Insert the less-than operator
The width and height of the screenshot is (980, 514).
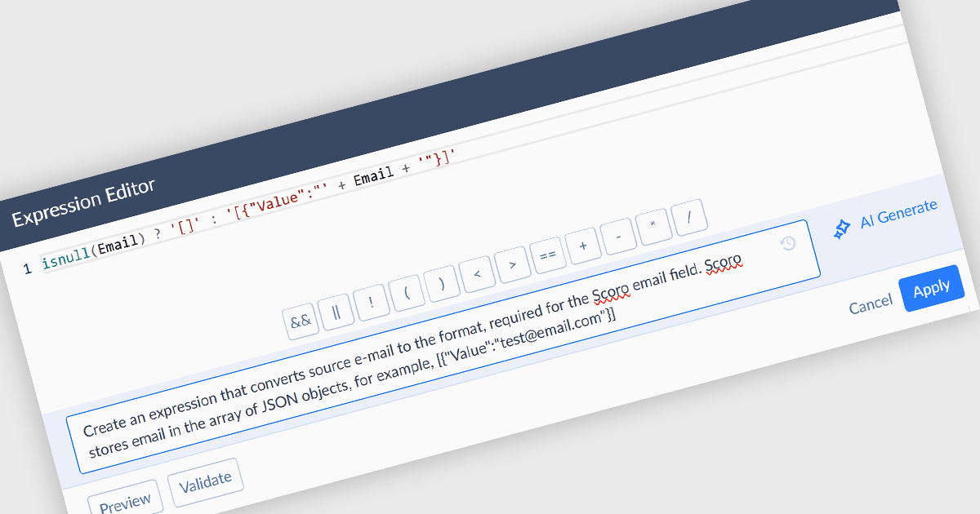pyautogui.click(x=477, y=273)
